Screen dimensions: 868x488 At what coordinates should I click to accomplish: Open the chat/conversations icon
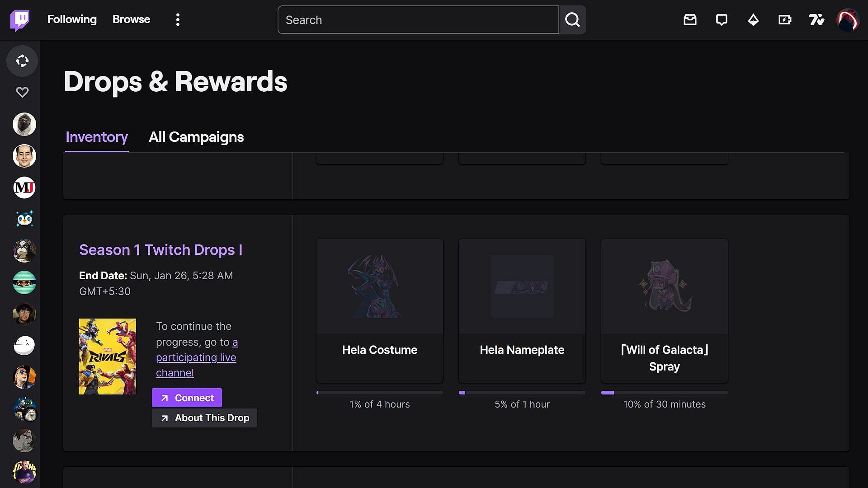pyautogui.click(x=722, y=20)
